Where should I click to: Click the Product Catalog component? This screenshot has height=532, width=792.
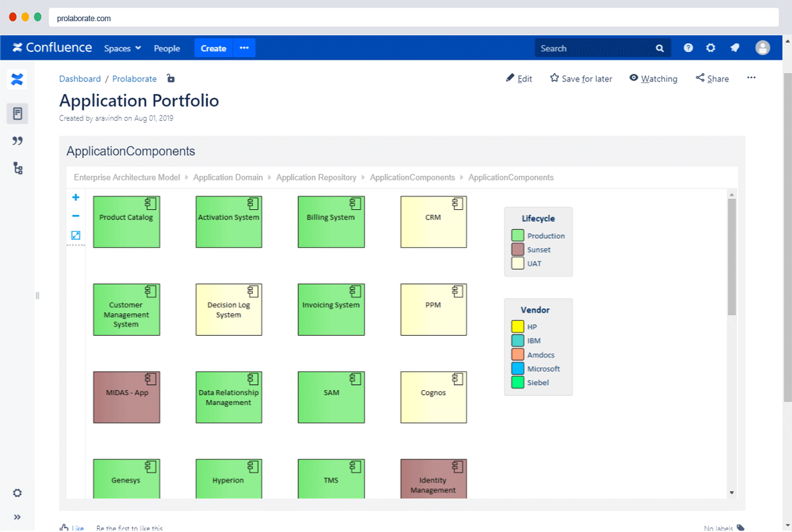(126, 222)
